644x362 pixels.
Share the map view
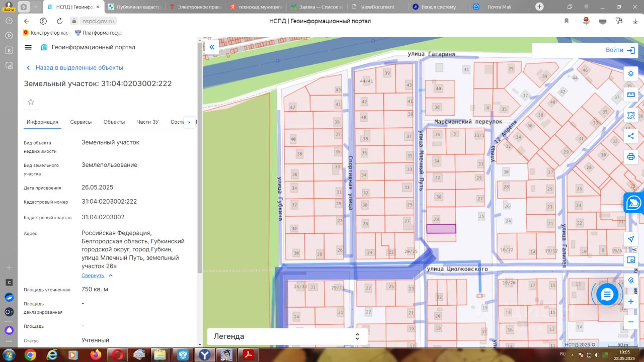pos(631,136)
